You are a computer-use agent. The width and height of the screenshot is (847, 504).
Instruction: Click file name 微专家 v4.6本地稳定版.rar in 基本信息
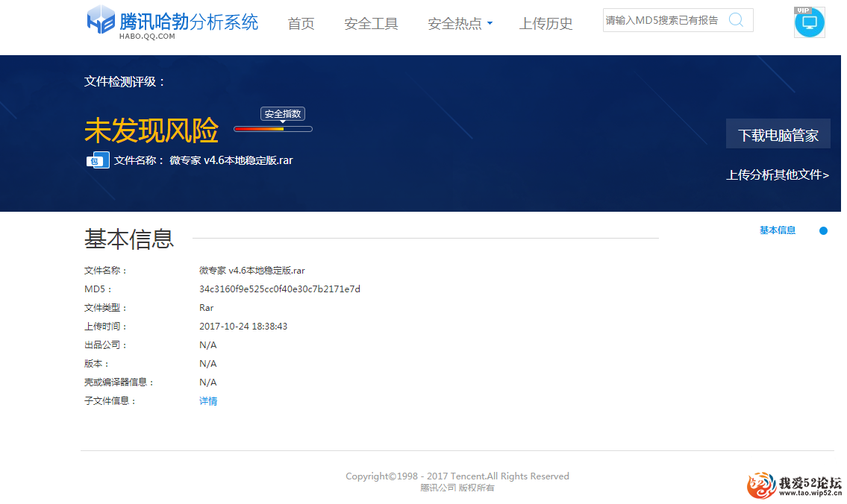click(251, 271)
